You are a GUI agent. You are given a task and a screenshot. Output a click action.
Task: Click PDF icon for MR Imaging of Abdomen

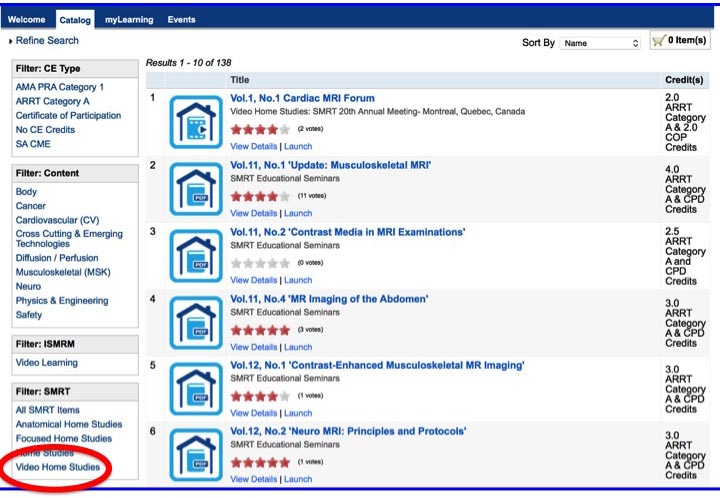(x=195, y=322)
